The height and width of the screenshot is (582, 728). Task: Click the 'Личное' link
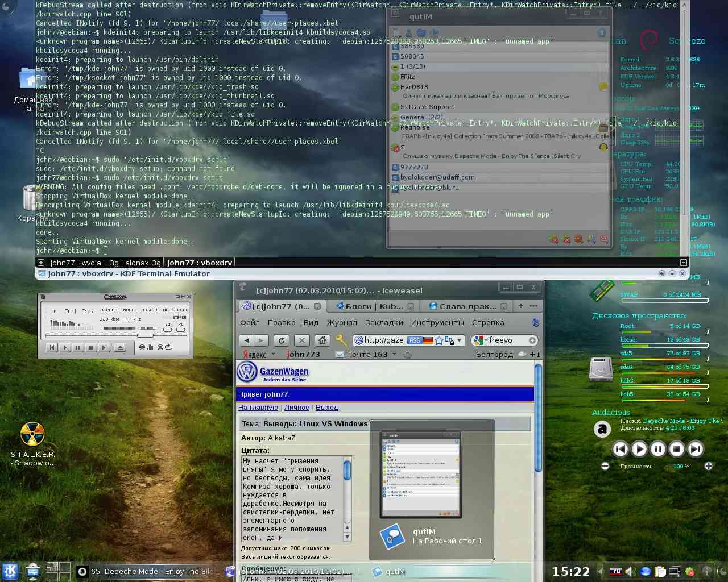(x=297, y=408)
